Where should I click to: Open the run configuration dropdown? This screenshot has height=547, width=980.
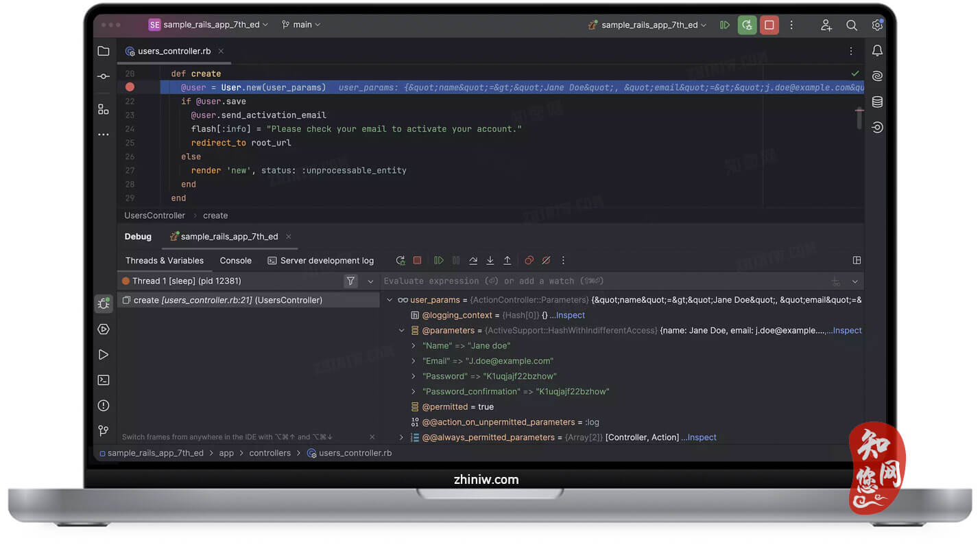coord(647,25)
